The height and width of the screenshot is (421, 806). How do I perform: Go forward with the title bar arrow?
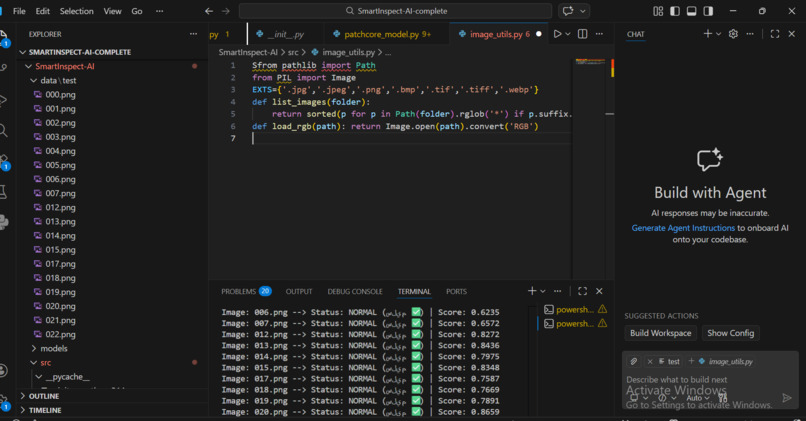pyautogui.click(x=226, y=11)
